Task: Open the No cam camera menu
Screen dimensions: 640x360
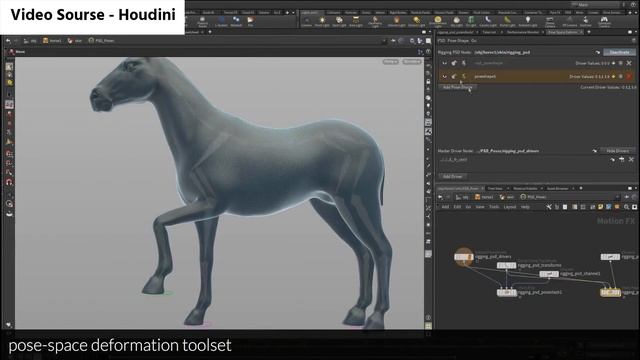Action: 412,62
